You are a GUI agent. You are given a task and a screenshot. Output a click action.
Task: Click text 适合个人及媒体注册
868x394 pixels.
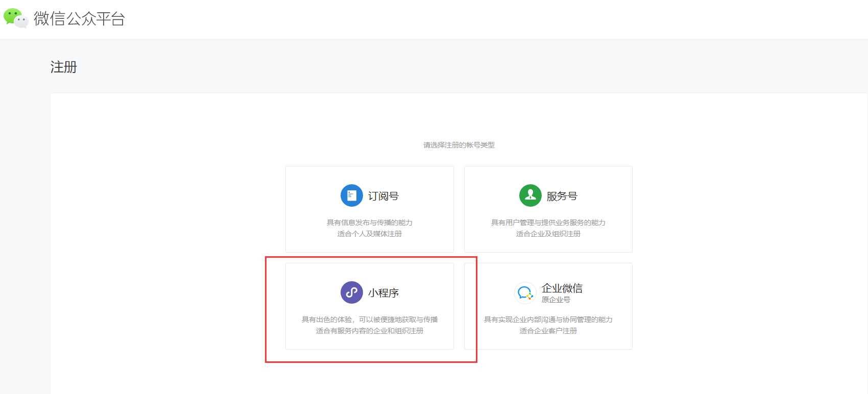coord(370,234)
